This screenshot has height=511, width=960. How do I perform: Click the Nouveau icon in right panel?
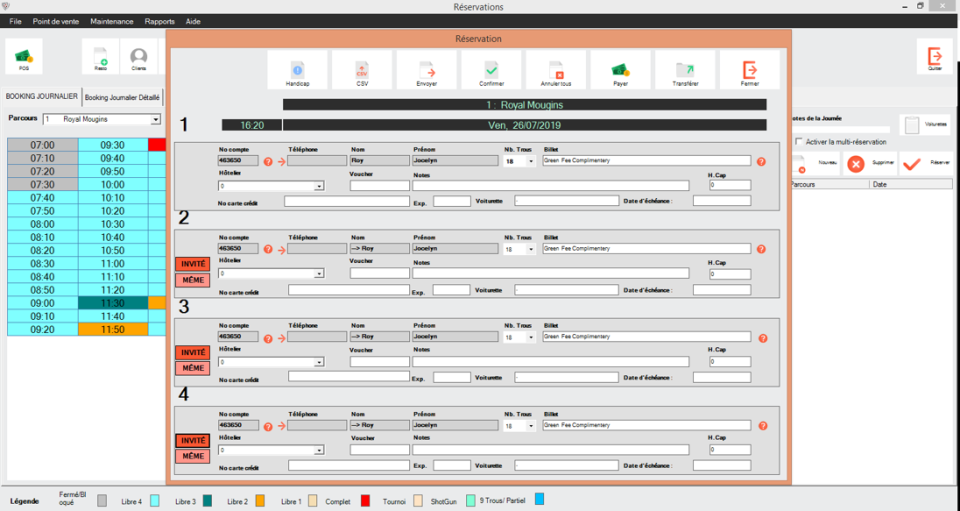tap(816, 164)
